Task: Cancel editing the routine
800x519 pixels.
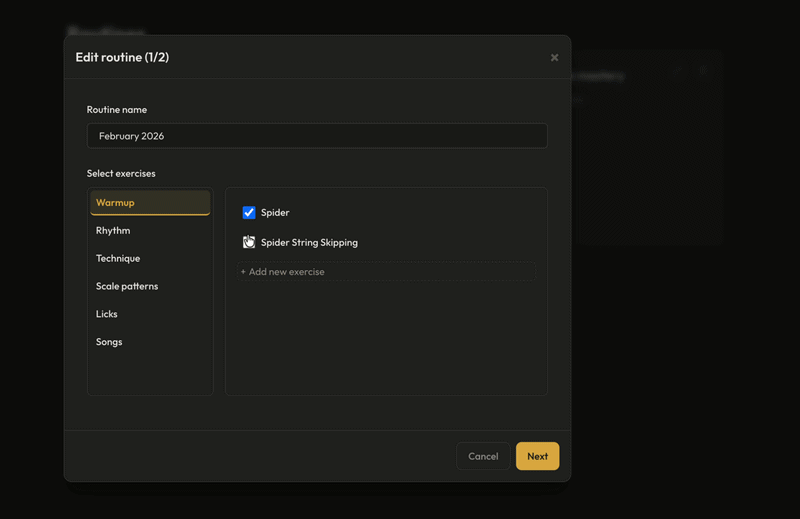Action: coord(483,456)
